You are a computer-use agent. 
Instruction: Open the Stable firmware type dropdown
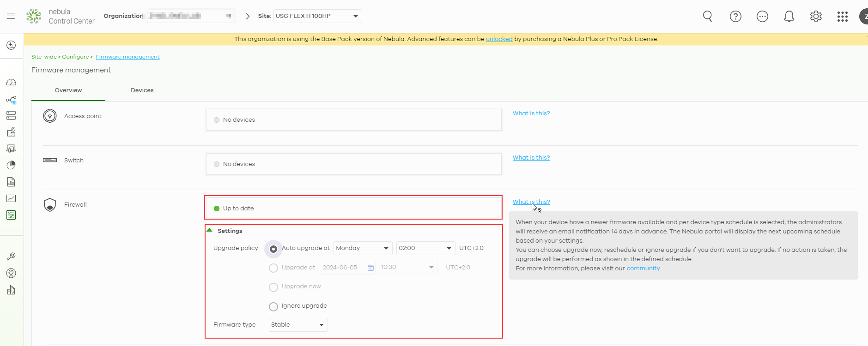[x=298, y=325]
